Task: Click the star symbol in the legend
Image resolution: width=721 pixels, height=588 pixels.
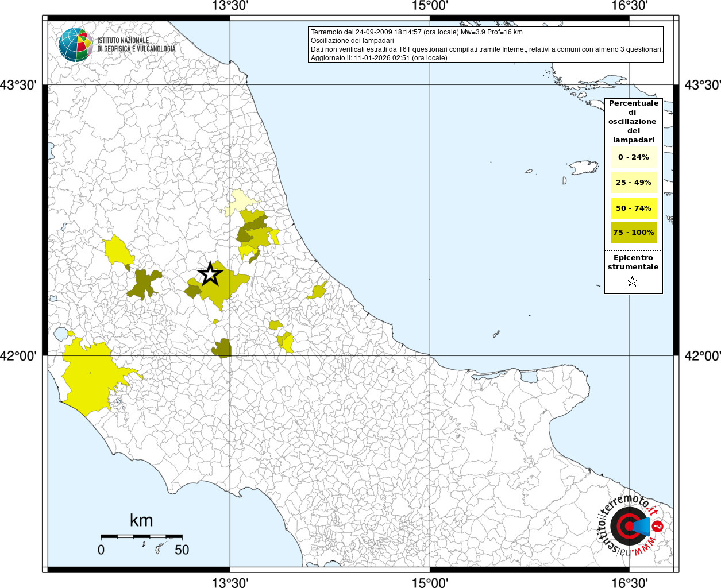Action: [633, 281]
